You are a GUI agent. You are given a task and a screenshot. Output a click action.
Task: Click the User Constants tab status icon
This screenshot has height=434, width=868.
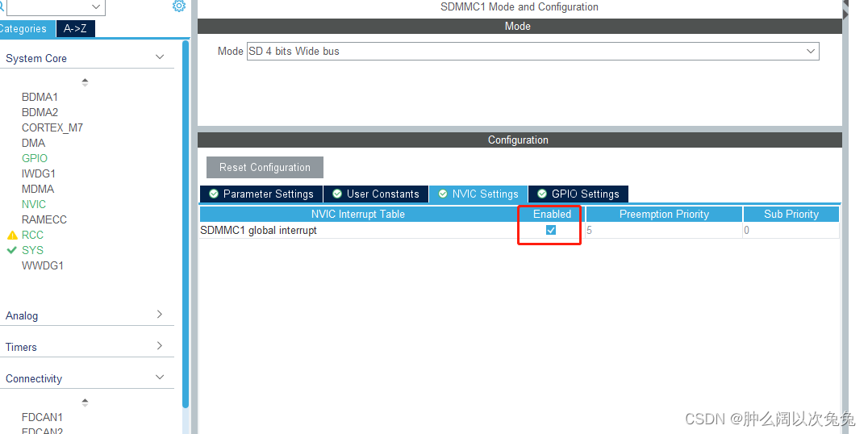(x=337, y=194)
